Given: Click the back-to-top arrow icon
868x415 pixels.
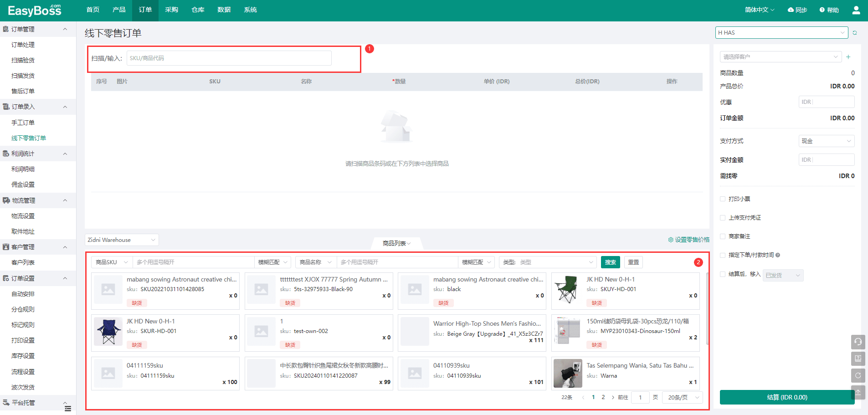Looking at the screenshot, I should (x=858, y=392).
